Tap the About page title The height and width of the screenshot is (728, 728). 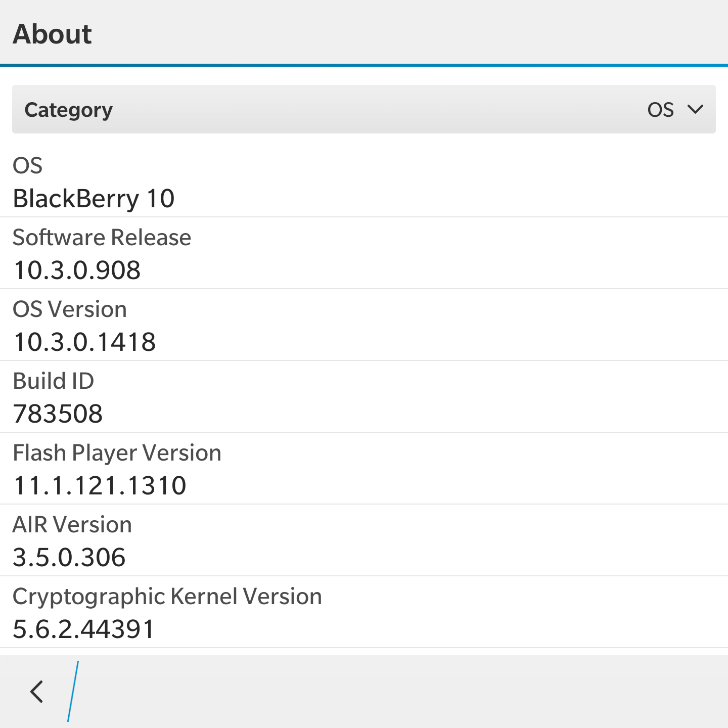pos(52,34)
